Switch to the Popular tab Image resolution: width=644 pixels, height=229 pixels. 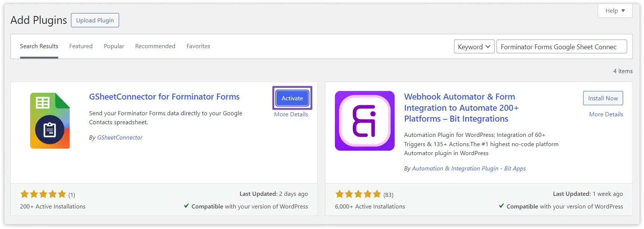(114, 46)
